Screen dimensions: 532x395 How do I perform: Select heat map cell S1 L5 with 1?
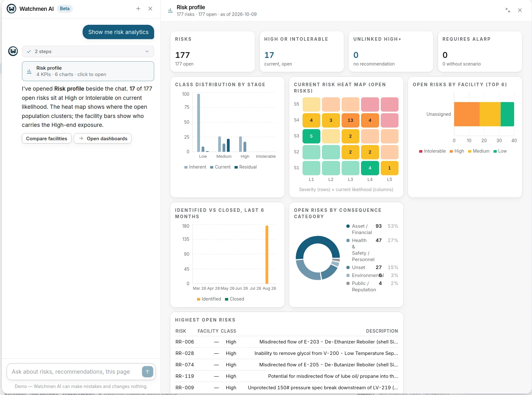[x=390, y=168]
